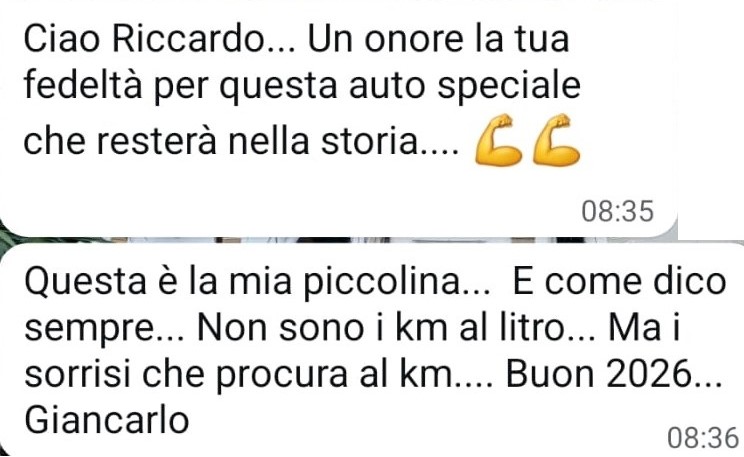
Task: Tap the 'Buon 2026' wish text
Action: point(614,374)
